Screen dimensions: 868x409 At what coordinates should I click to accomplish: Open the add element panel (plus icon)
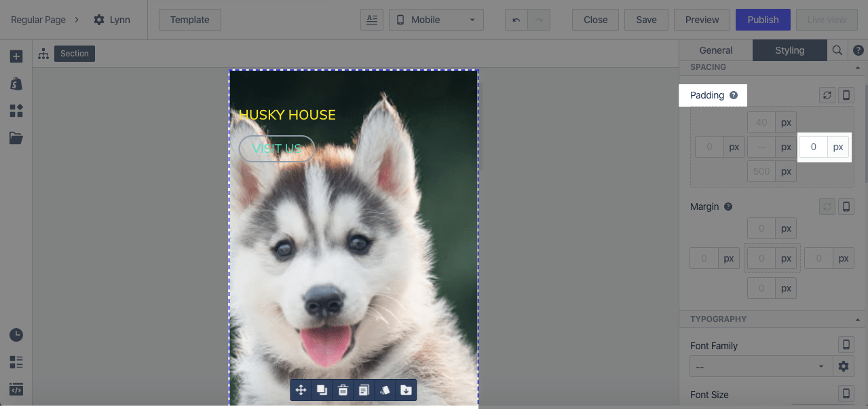point(16,56)
